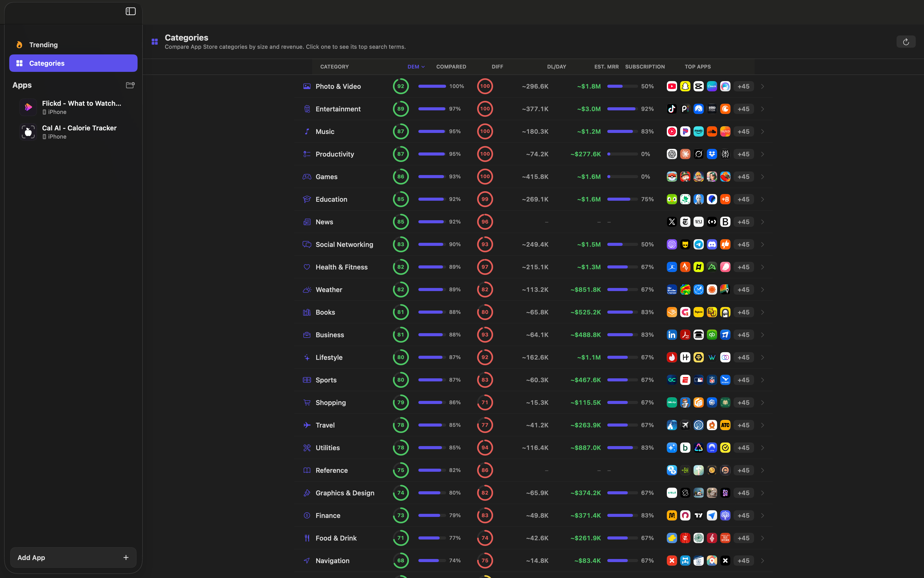
Task: Sort by DL/DAY column header
Action: pos(557,66)
